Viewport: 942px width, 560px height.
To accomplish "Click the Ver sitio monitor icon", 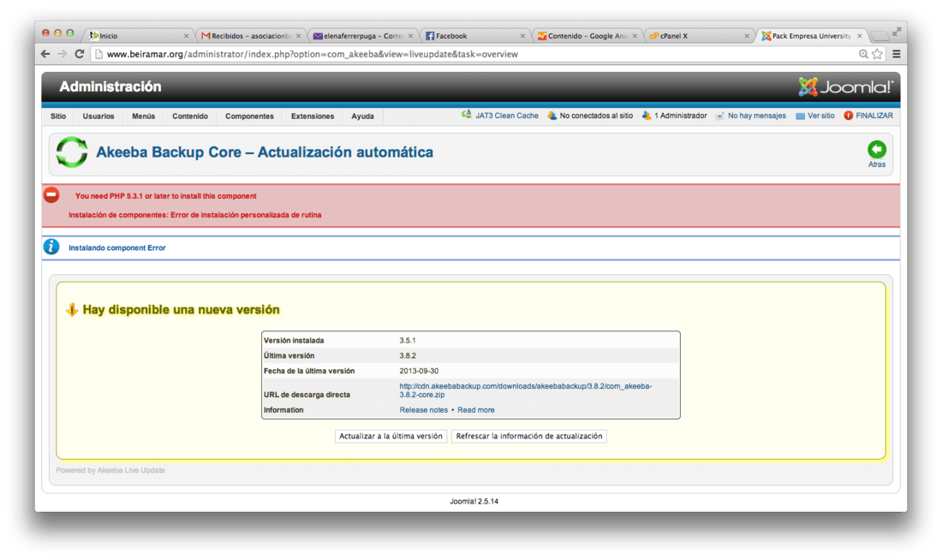I will 800,116.
